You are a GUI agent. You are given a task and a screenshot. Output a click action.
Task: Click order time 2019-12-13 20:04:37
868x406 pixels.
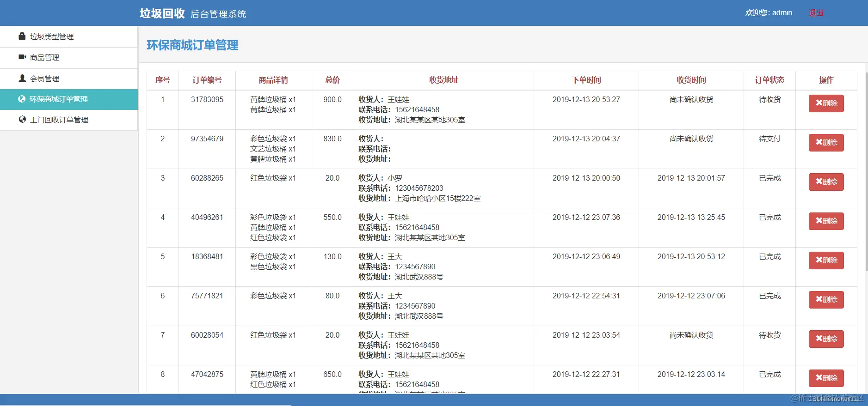coord(586,139)
